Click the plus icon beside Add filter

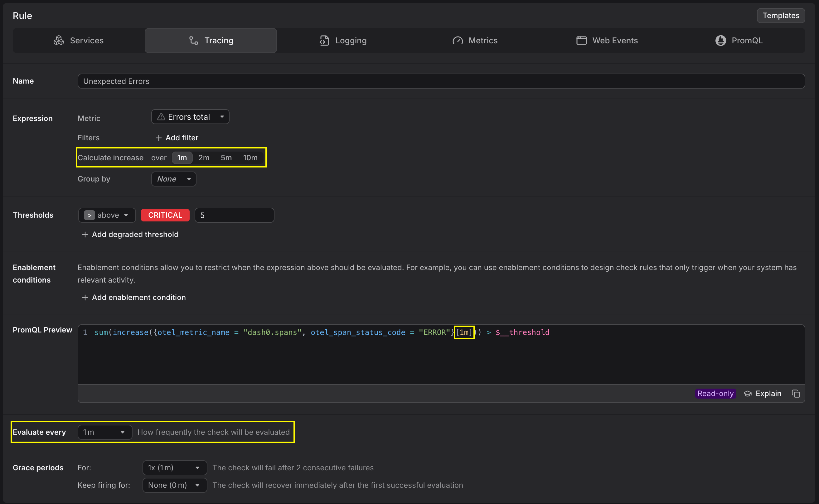(159, 138)
